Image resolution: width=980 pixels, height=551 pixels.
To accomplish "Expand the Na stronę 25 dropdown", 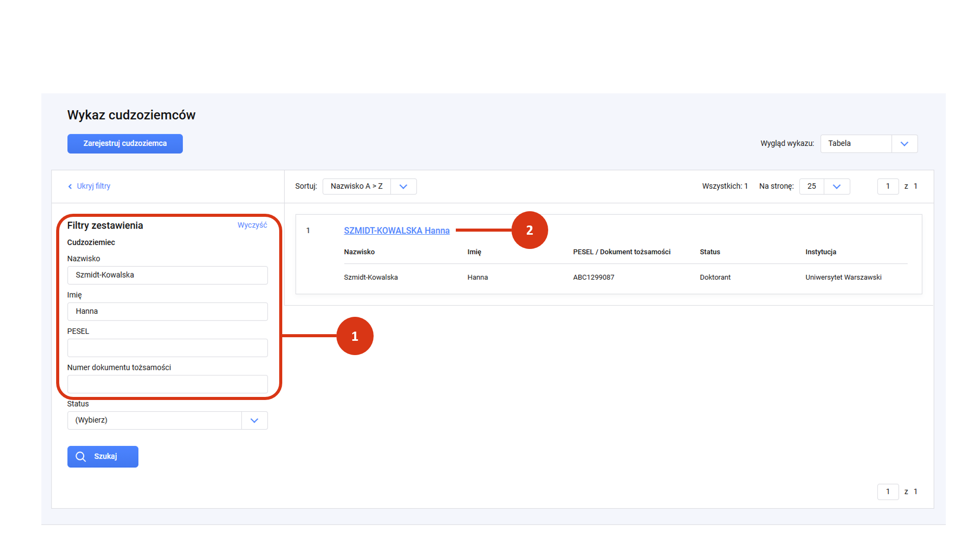I will coord(812,186).
